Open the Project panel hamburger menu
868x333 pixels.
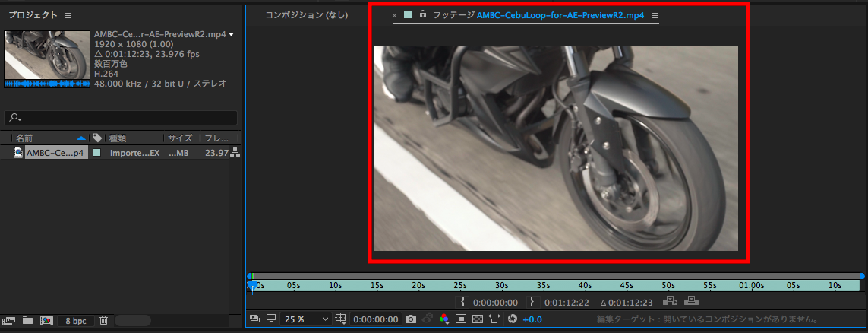tap(68, 15)
